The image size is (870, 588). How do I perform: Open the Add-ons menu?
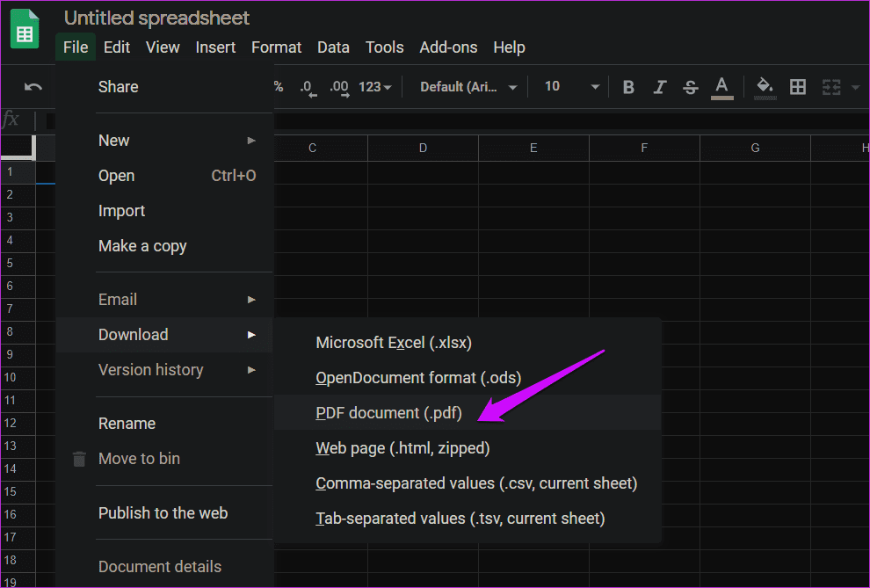pyautogui.click(x=448, y=47)
